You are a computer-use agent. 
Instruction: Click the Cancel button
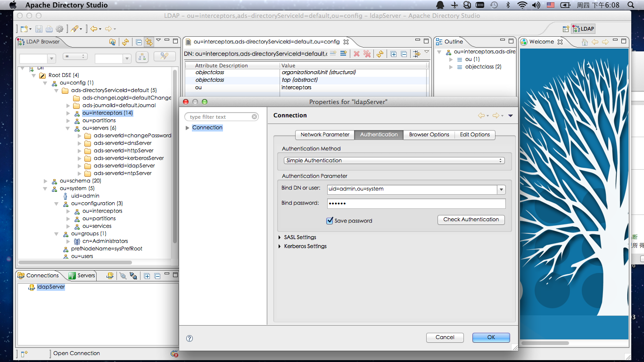[x=445, y=337]
